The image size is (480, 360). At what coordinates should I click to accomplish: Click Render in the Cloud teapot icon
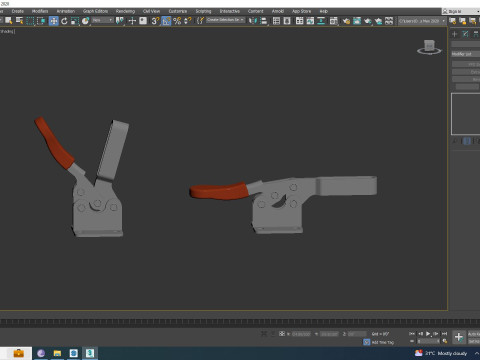[x=378, y=21]
